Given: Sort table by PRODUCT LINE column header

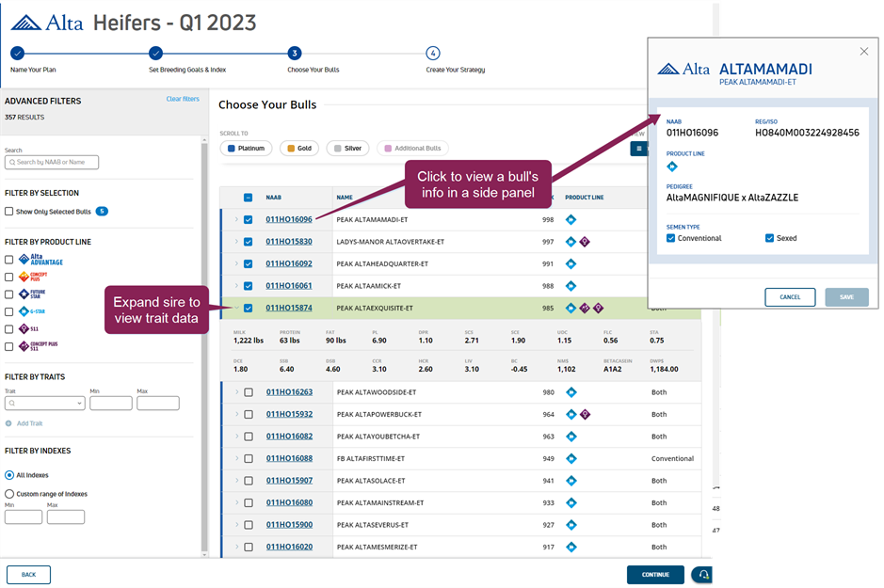Looking at the screenshot, I should [x=584, y=198].
